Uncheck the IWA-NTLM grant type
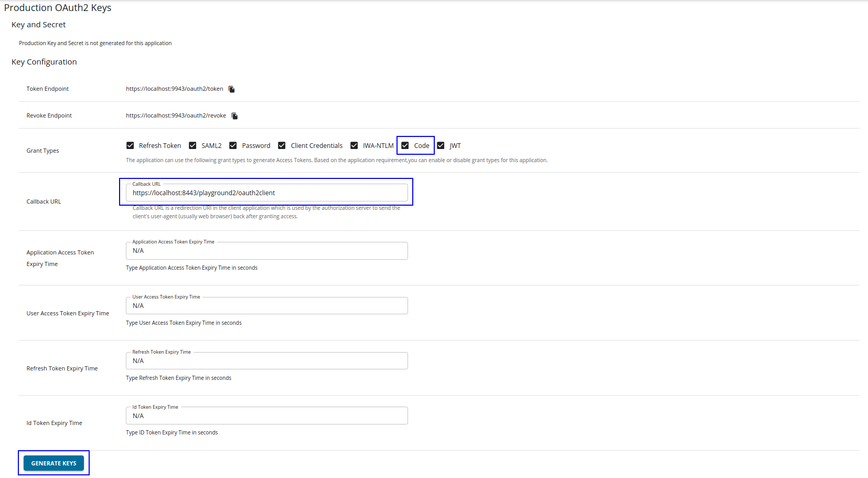This screenshot has height=478, width=868. 354,145
